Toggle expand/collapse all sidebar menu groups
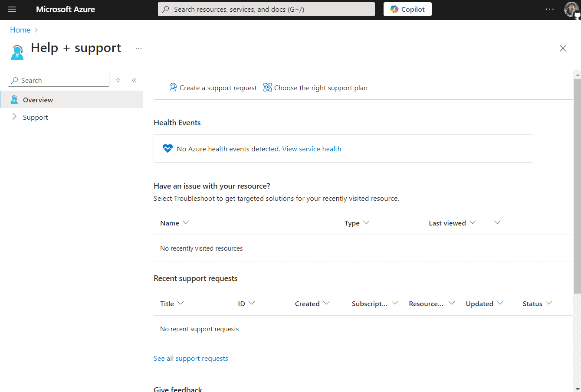Viewport: 581px width, 392px height. click(118, 80)
